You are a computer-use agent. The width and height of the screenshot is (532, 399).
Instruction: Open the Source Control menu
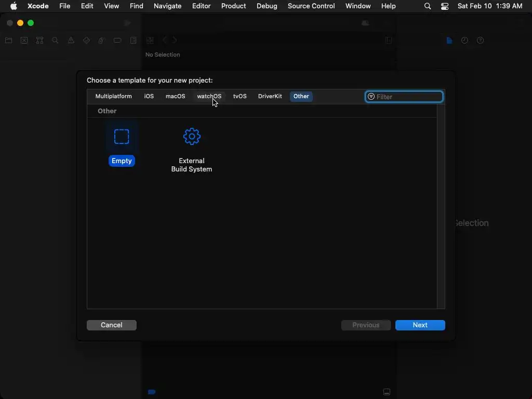click(312, 6)
